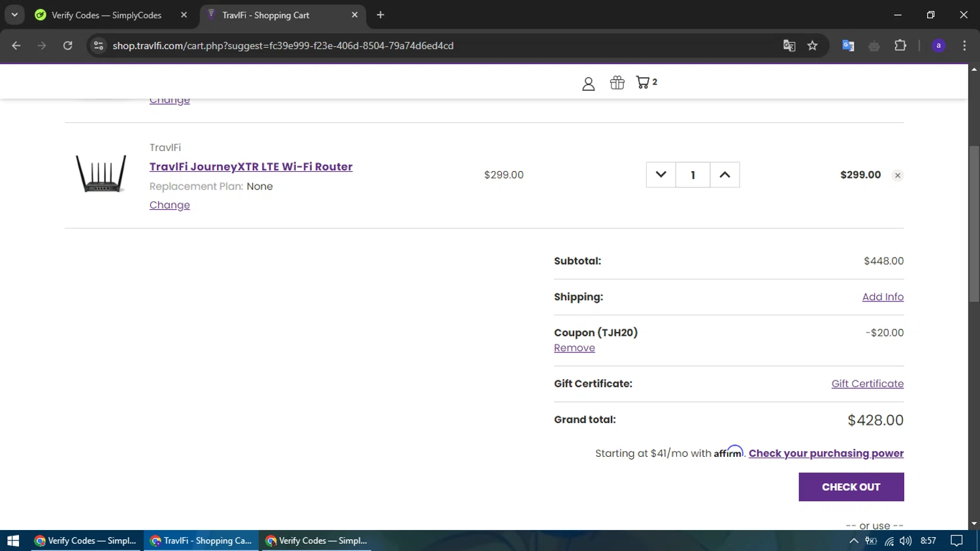Close the TravlFi - Shopping Cart tab
Image resolution: width=980 pixels, height=551 pixels.
click(355, 15)
